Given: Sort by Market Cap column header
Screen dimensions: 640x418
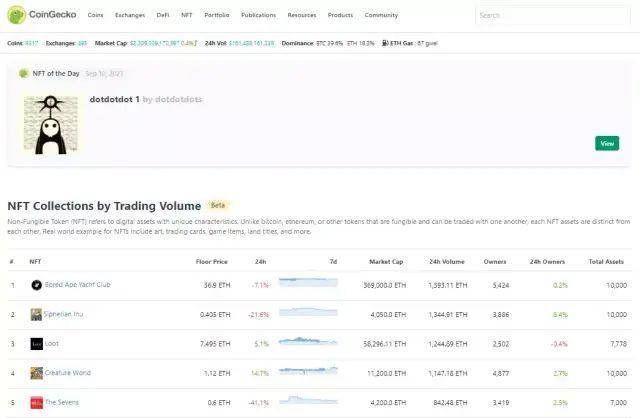Looking at the screenshot, I should click(386, 262).
